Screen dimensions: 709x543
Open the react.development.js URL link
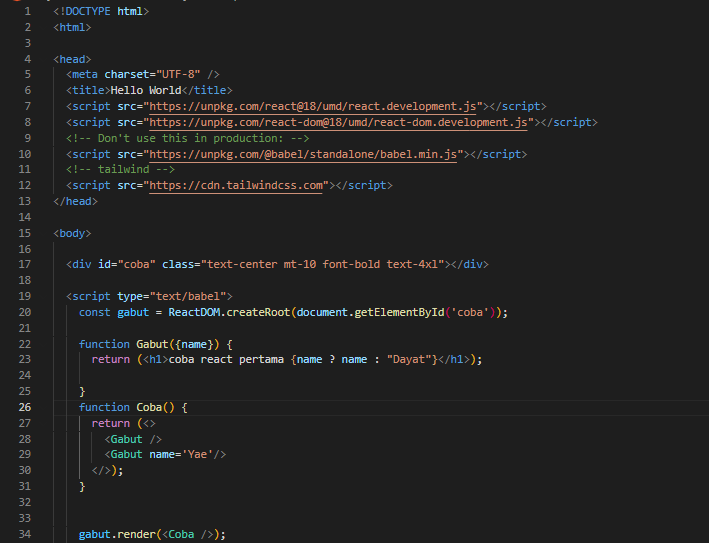pos(312,106)
